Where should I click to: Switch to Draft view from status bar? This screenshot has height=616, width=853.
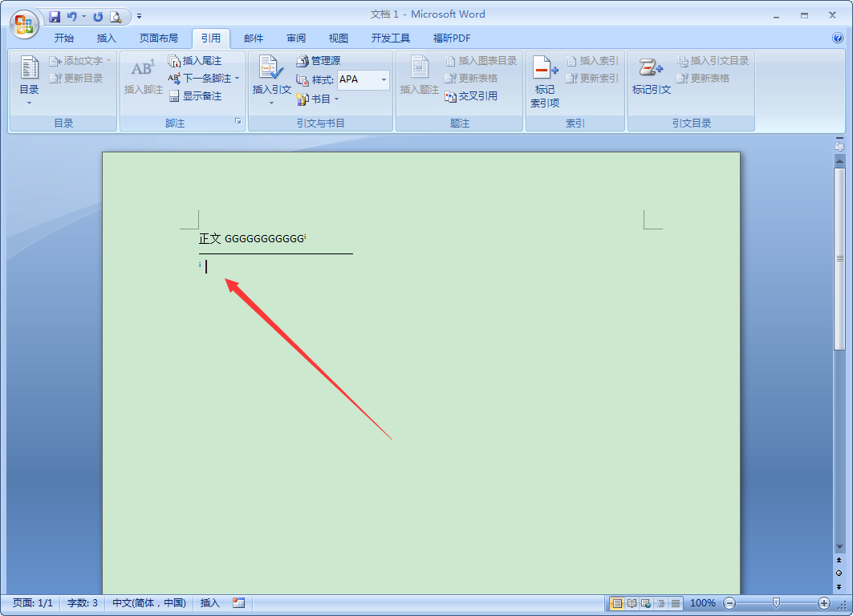[674, 602]
